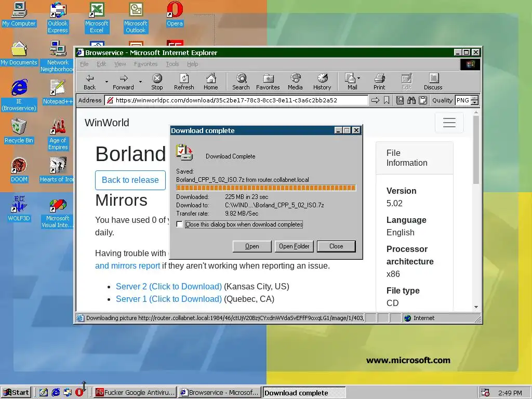532x399 pixels.
Task: Switch to Fucker Google Antiviru... taskbar button
Action: (x=135, y=393)
